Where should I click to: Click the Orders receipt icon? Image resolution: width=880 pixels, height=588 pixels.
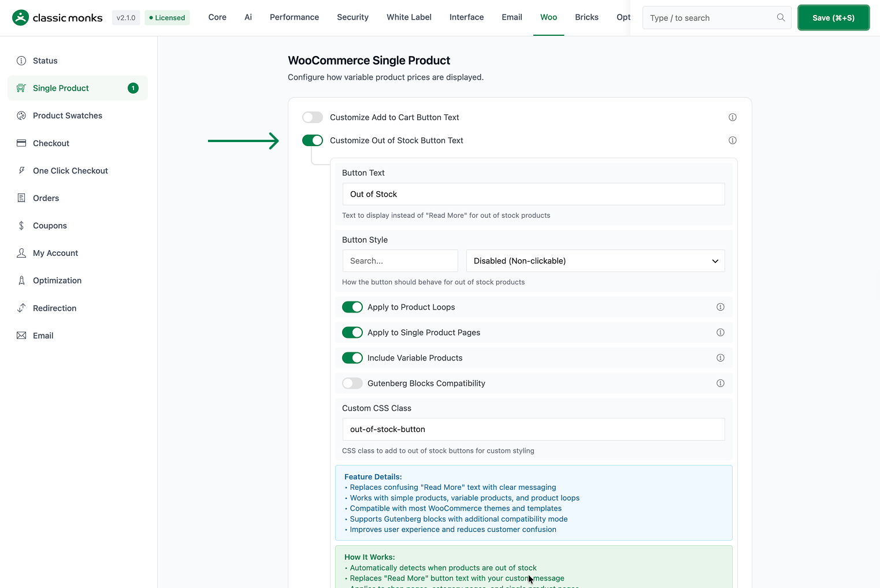21,198
